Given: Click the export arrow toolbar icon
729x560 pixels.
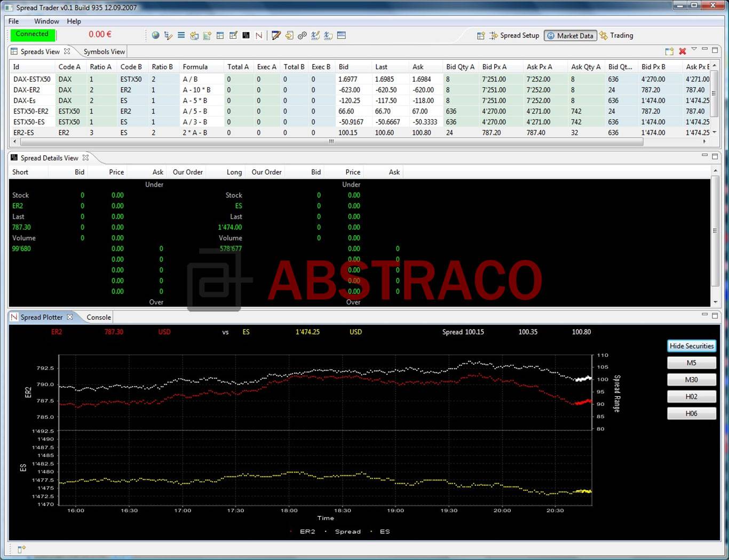Looking at the screenshot, I should coord(289,35).
